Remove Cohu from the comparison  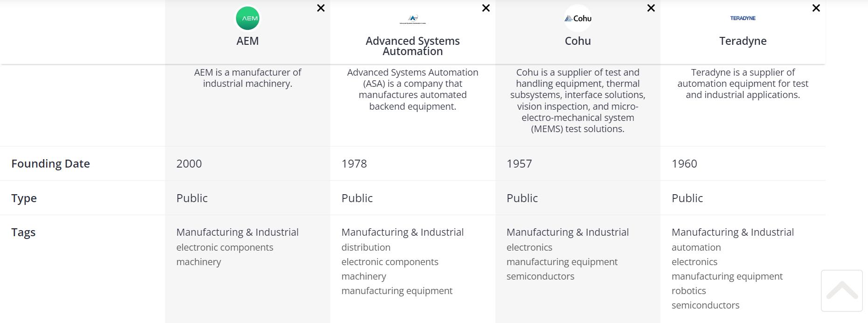click(651, 8)
